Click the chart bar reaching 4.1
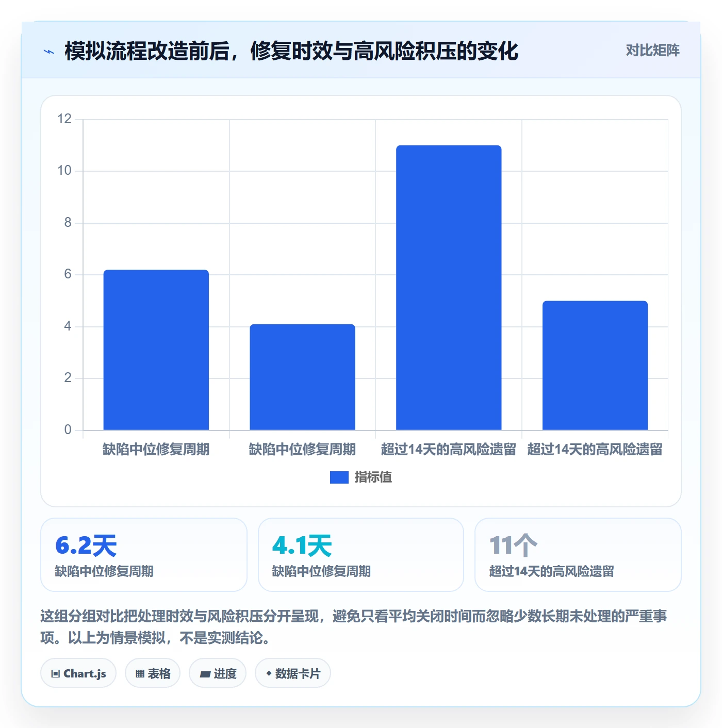 click(x=302, y=377)
